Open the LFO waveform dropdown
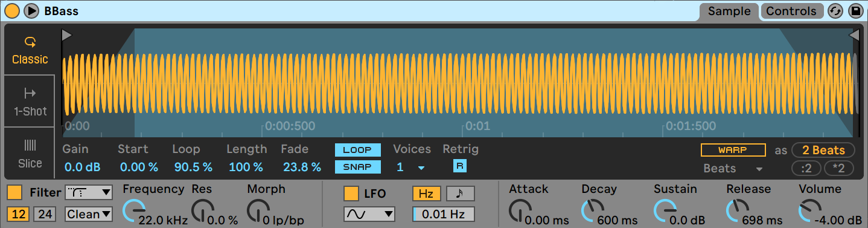Viewport: 868px width, 228px height. coord(369,213)
